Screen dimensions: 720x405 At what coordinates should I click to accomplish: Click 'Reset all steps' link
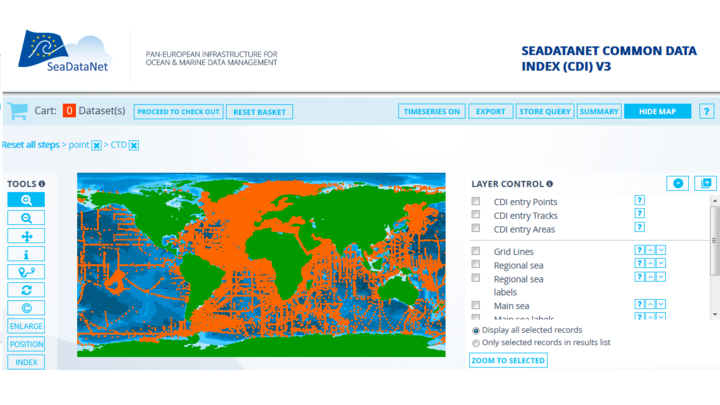point(31,145)
